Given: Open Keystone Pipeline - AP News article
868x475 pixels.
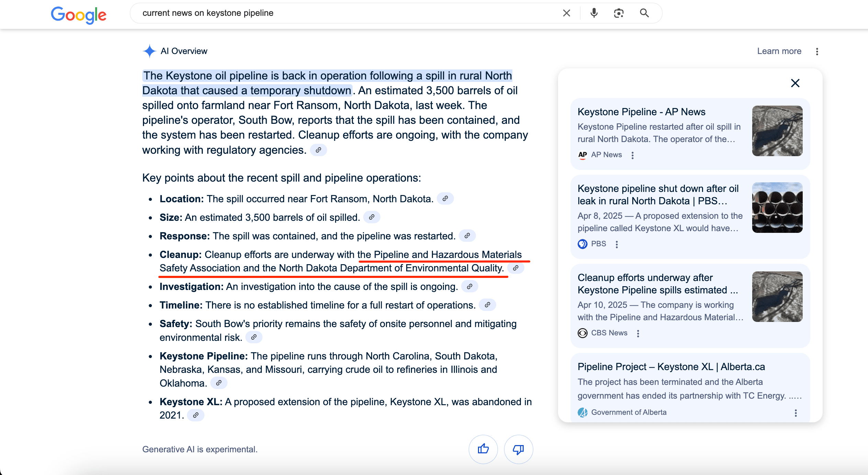Looking at the screenshot, I should pyautogui.click(x=641, y=112).
